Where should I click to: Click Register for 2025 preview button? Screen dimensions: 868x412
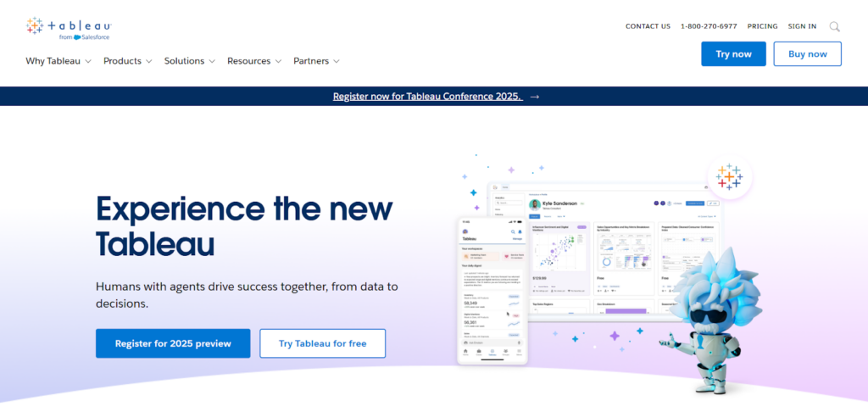tap(173, 343)
